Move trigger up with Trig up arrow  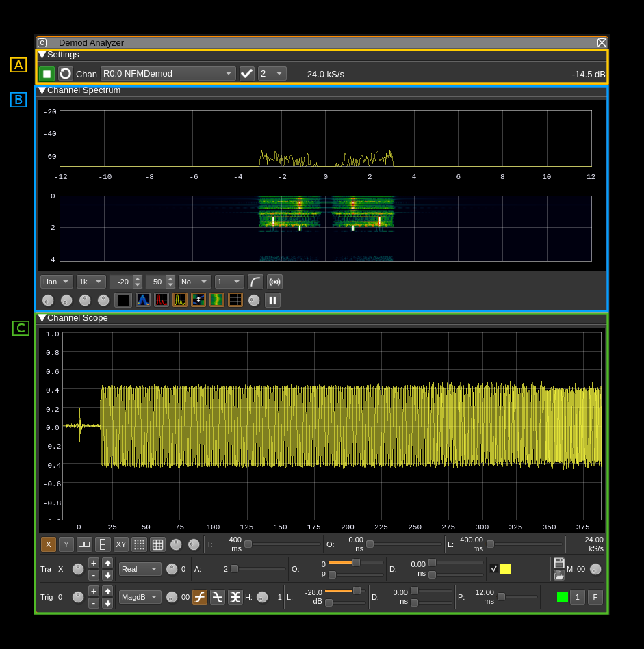(x=107, y=591)
